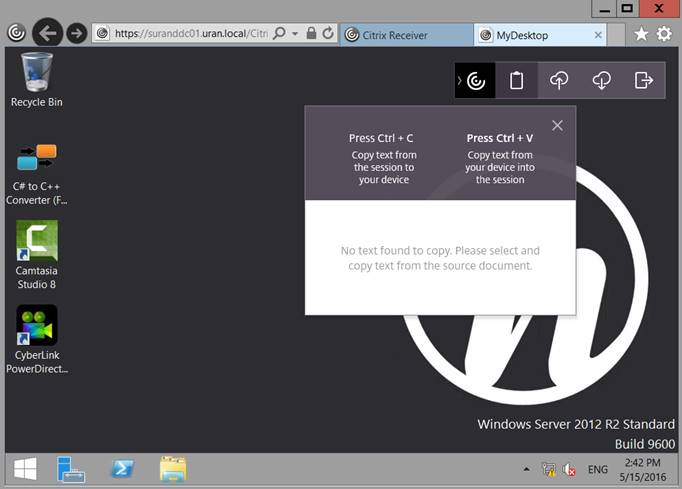Open File Explorer from the taskbar
The height and width of the screenshot is (489, 682).
173,469
